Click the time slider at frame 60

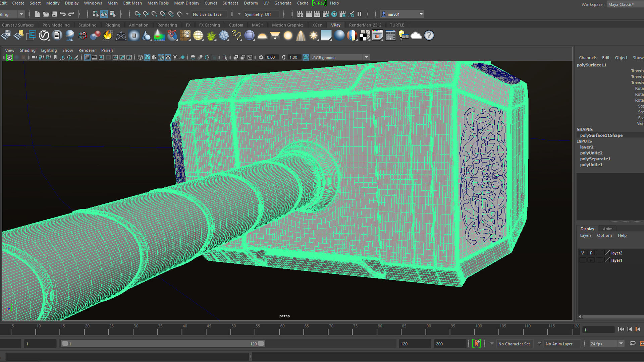tap(282, 329)
